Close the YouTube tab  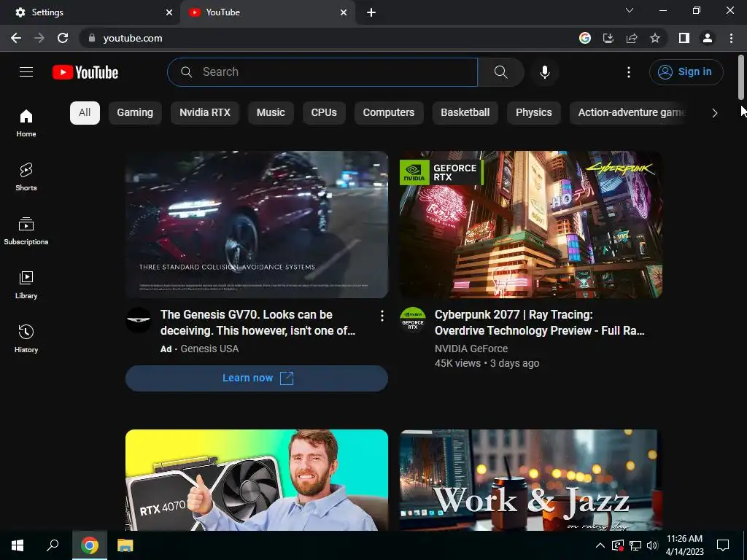pos(344,12)
